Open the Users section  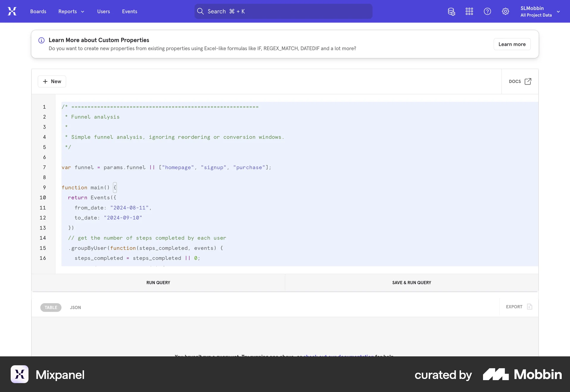103,11
